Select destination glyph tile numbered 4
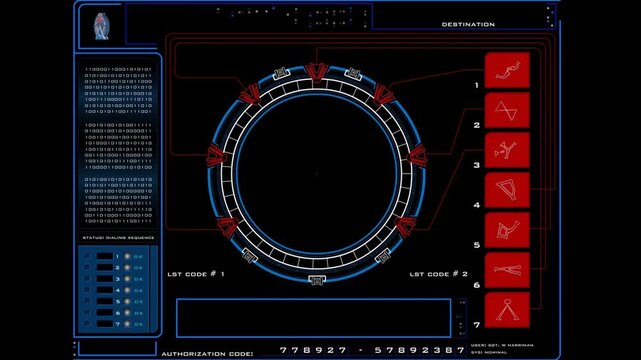This screenshot has width=641, height=360. (x=507, y=190)
